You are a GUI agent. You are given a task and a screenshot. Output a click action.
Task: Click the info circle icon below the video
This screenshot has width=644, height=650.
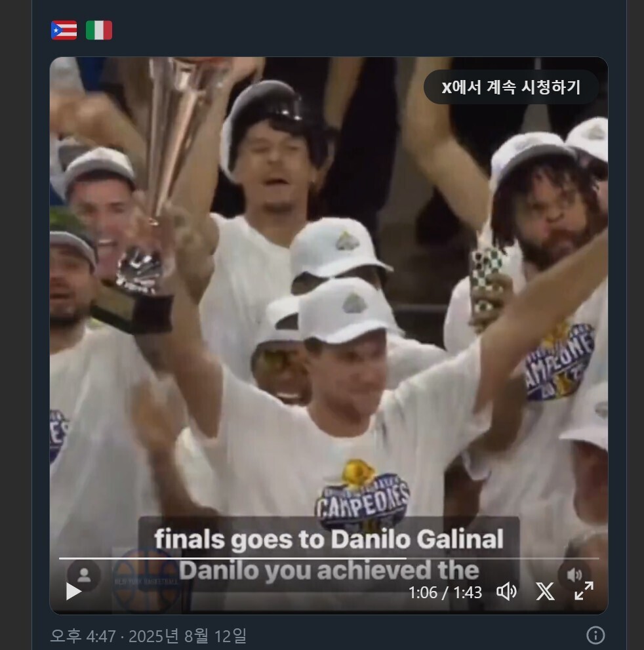(x=595, y=635)
